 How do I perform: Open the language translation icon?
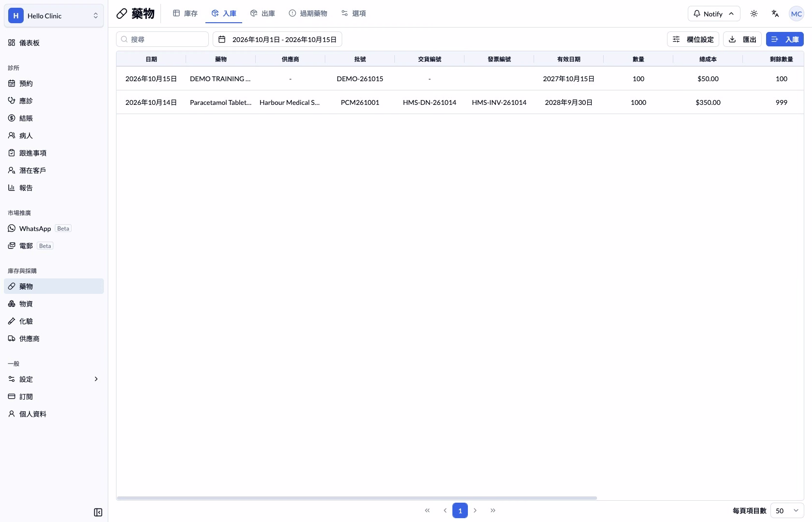775,14
